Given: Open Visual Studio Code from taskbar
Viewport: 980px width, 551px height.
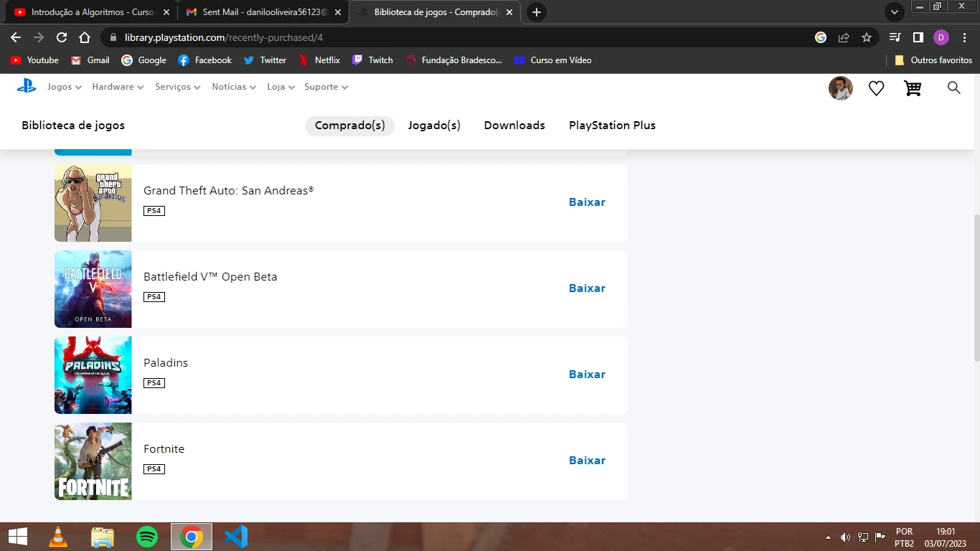Looking at the screenshot, I should [236, 537].
